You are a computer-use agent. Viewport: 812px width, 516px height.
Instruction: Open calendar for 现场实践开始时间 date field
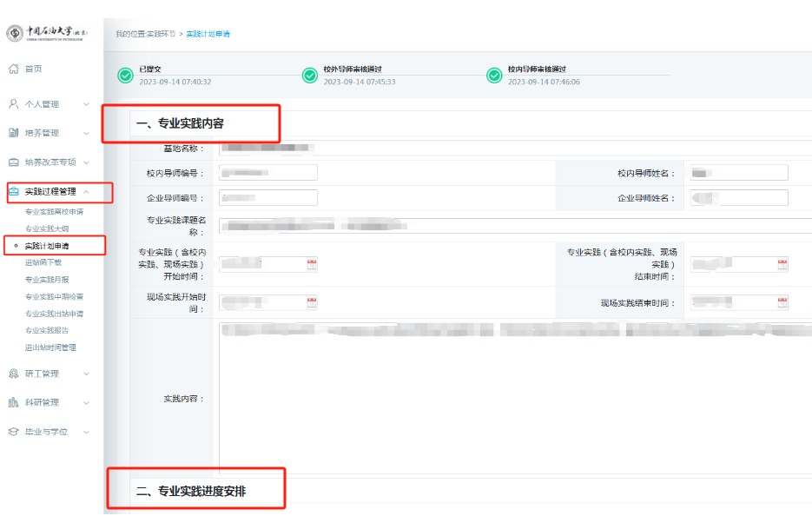pos(312,303)
